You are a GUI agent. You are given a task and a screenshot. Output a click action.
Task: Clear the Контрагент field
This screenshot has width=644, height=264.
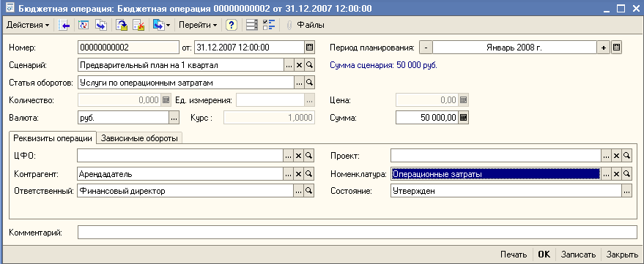(x=300, y=174)
